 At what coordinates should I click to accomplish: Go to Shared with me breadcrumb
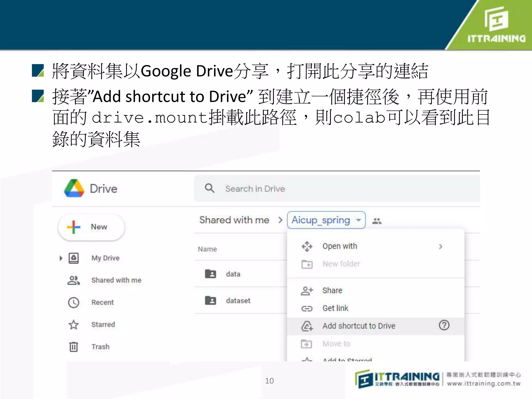click(x=234, y=220)
